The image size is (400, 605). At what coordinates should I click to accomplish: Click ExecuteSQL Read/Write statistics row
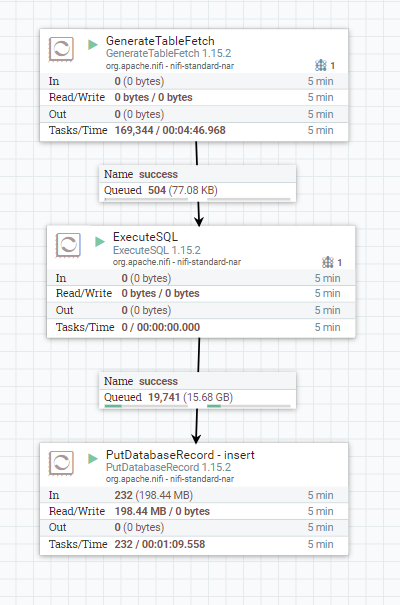pos(201,294)
